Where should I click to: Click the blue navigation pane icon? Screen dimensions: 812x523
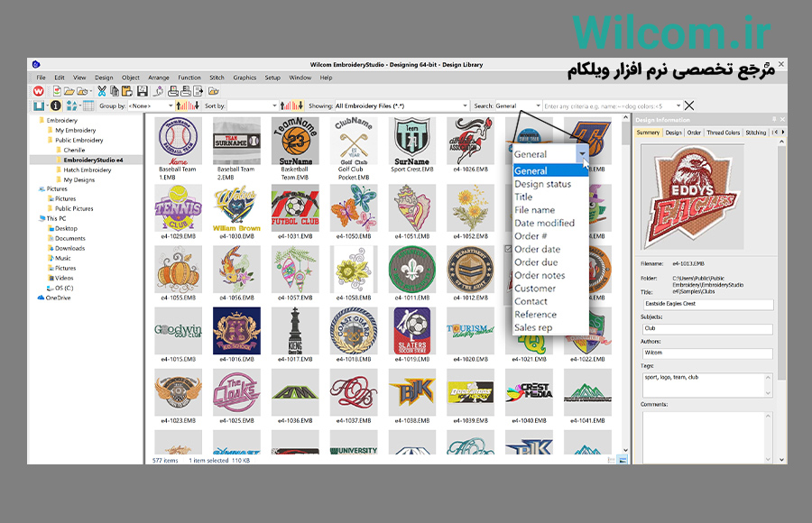click(x=39, y=106)
